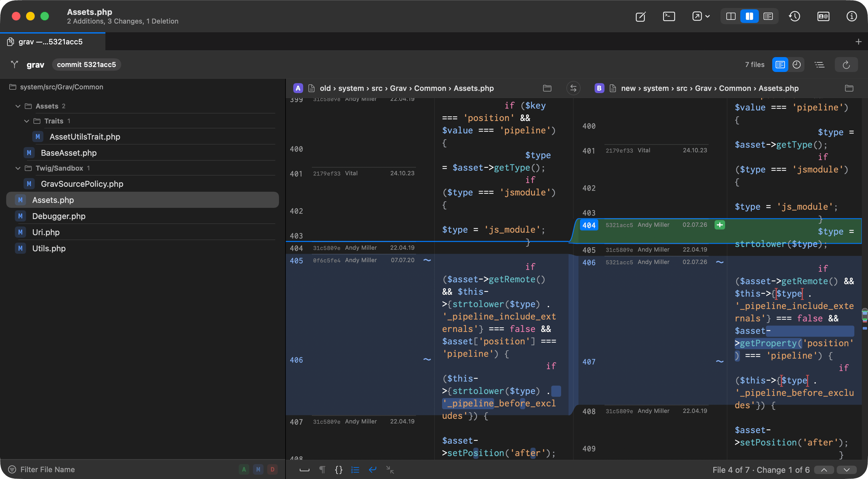Collapse the Traits folder

pyautogui.click(x=27, y=121)
